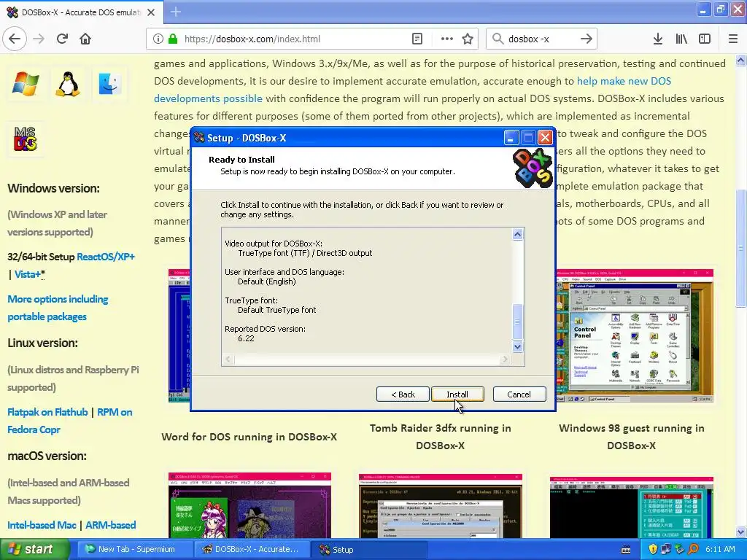Click the Setup dialog title bar icon
The image size is (747, 560).
point(200,138)
